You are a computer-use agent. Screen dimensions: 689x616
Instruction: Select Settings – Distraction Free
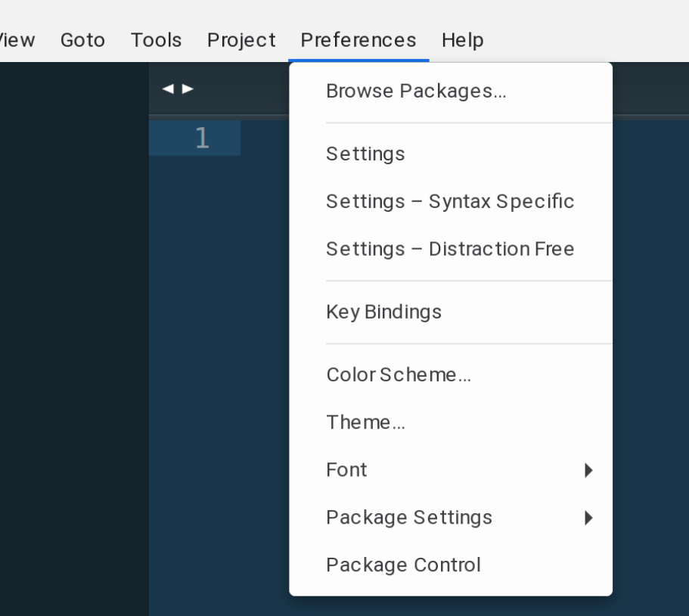(x=449, y=249)
